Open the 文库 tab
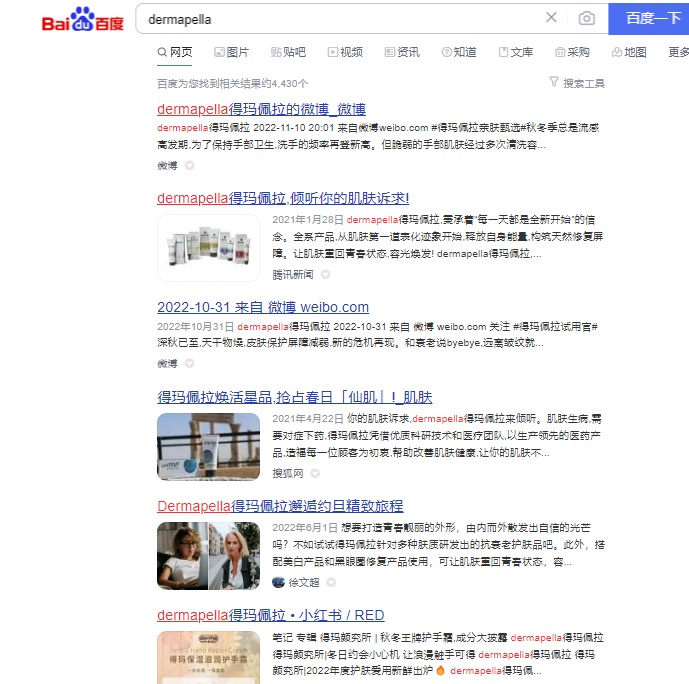Image resolution: width=689 pixels, height=684 pixels. pos(516,52)
